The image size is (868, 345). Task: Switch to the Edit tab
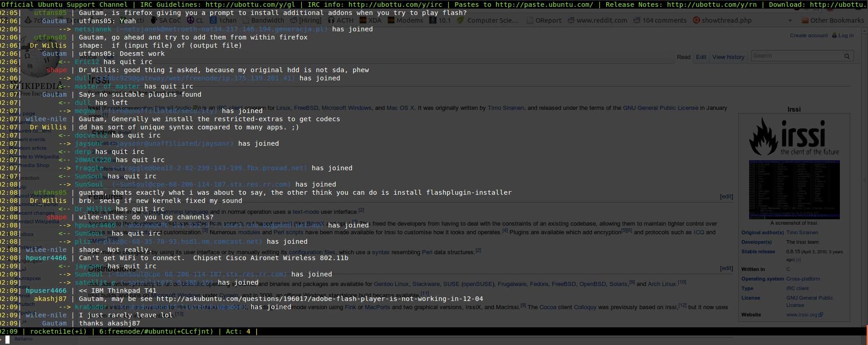coord(701,57)
